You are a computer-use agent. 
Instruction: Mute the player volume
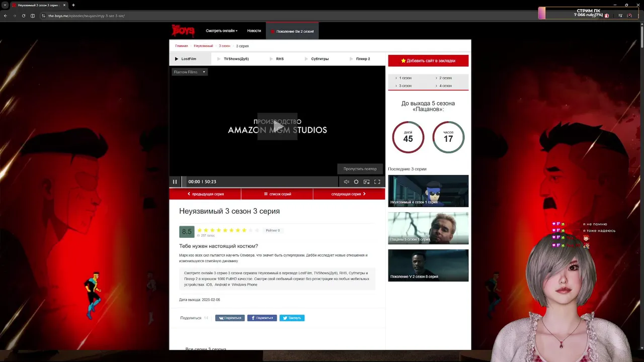click(346, 182)
